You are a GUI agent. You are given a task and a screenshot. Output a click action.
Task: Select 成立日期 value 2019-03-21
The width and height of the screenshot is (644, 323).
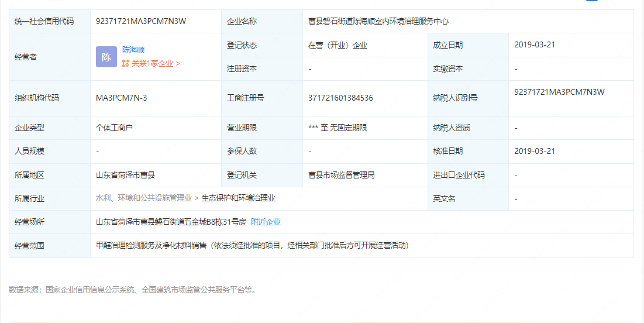coord(535,45)
